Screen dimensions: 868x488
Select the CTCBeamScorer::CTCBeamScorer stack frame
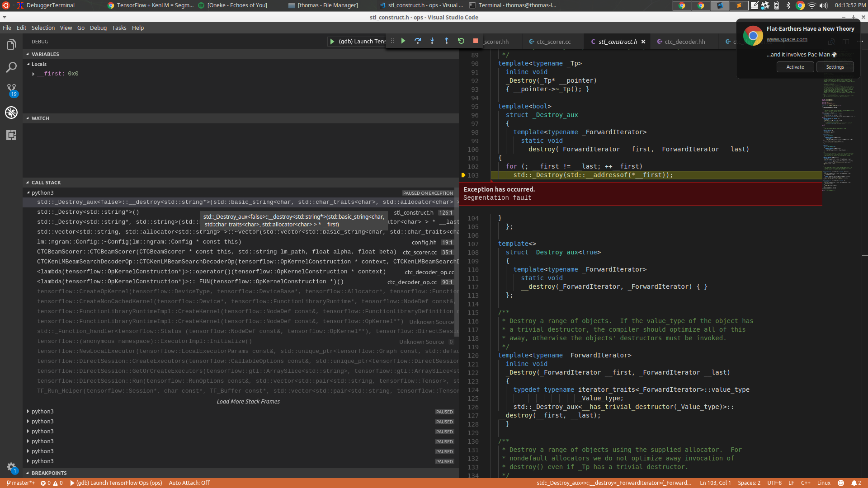241,252
